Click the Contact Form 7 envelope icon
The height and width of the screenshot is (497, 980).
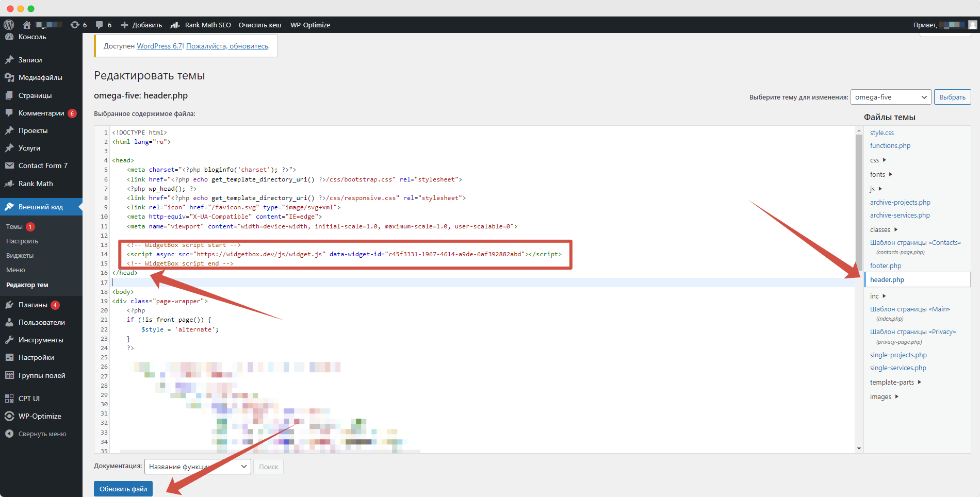pyautogui.click(x=9, y=165)
